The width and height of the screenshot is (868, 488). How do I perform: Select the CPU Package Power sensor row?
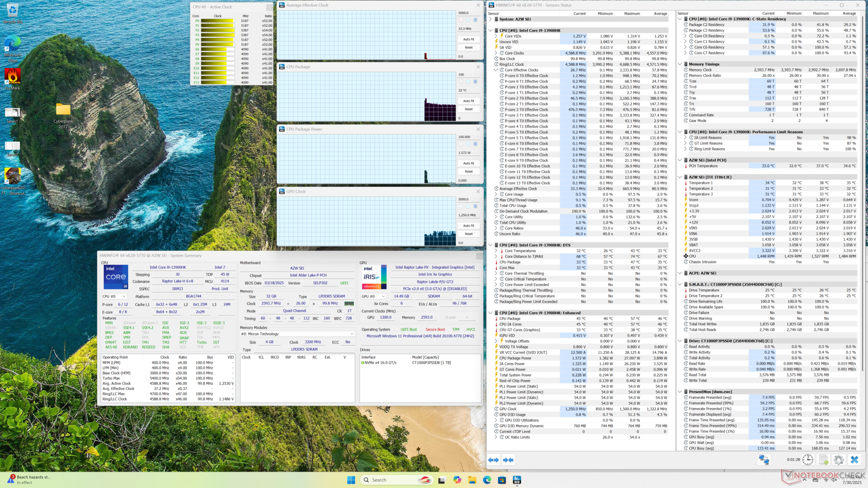pyautogui.click(x=581, y=358)
